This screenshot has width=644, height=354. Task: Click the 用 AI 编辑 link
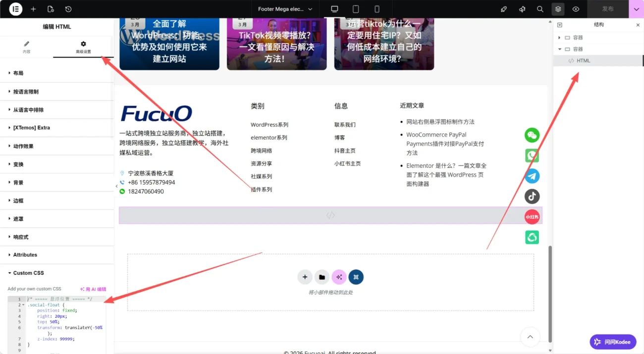tap(93, 288)
